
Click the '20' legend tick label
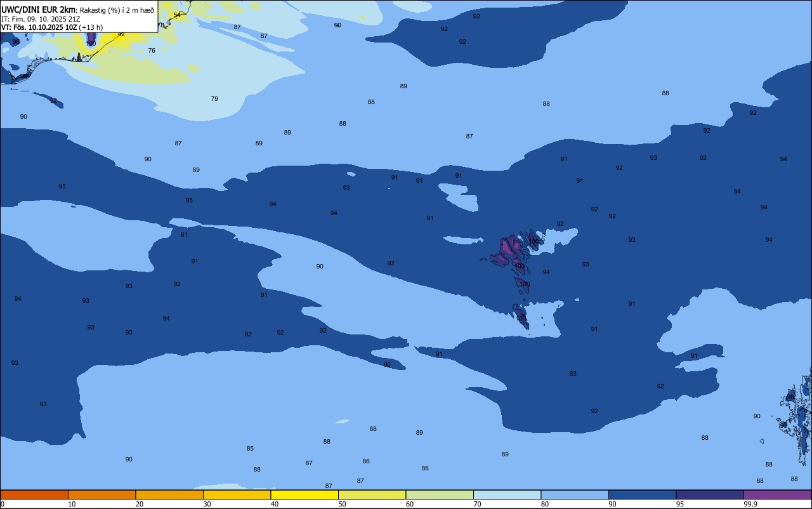coord(140,504)
